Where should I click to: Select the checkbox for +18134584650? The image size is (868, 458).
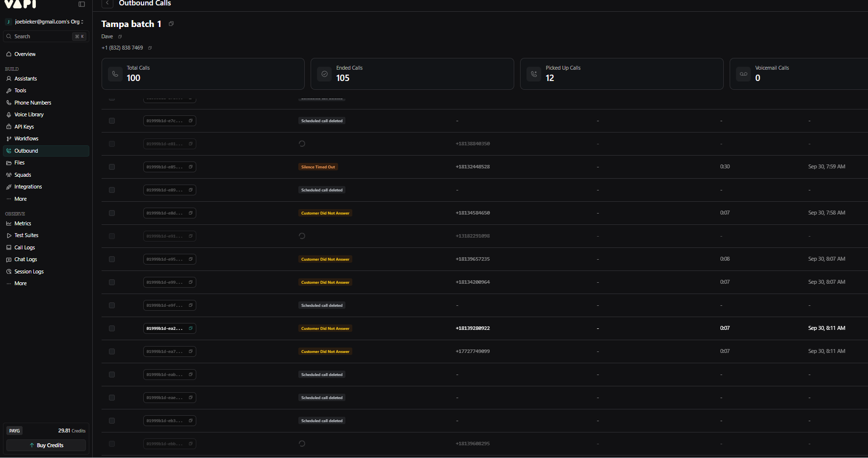click(x=112, y=213)
